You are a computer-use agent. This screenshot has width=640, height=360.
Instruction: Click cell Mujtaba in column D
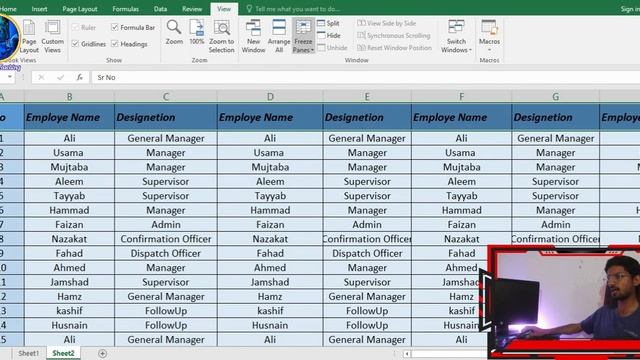(x=270, y=167)
